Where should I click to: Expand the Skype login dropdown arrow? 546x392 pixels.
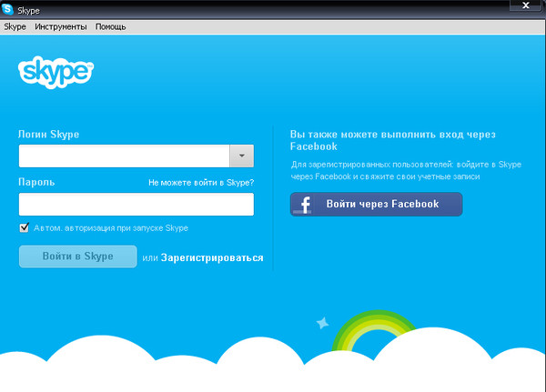click(242, 156)
